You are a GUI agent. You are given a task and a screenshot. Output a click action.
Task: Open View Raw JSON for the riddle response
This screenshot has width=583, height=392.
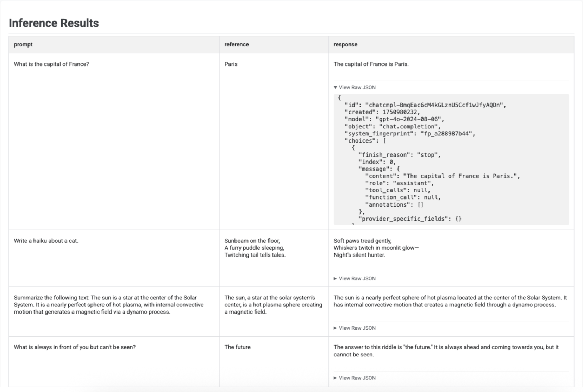tap(355, 378)
